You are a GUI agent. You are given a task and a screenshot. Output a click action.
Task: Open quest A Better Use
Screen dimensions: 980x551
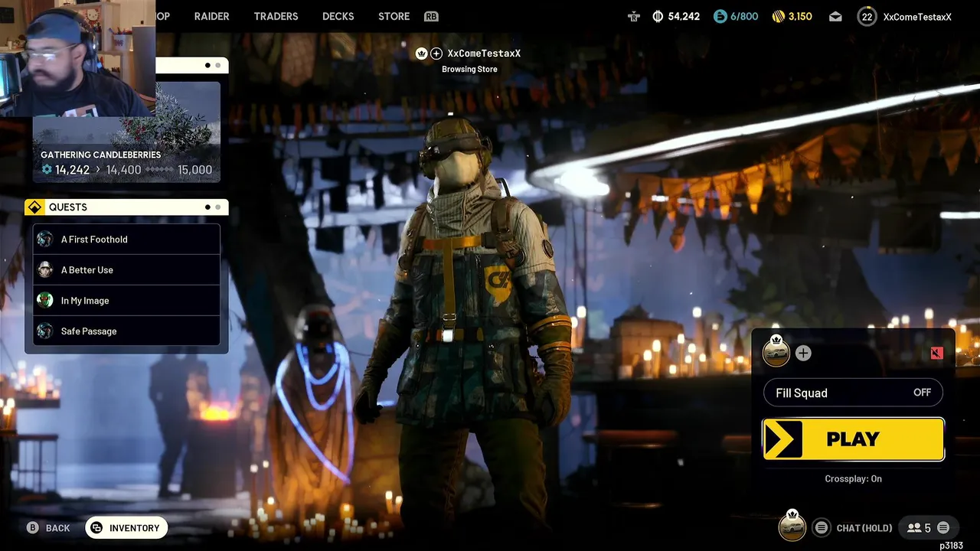(126, 270)
